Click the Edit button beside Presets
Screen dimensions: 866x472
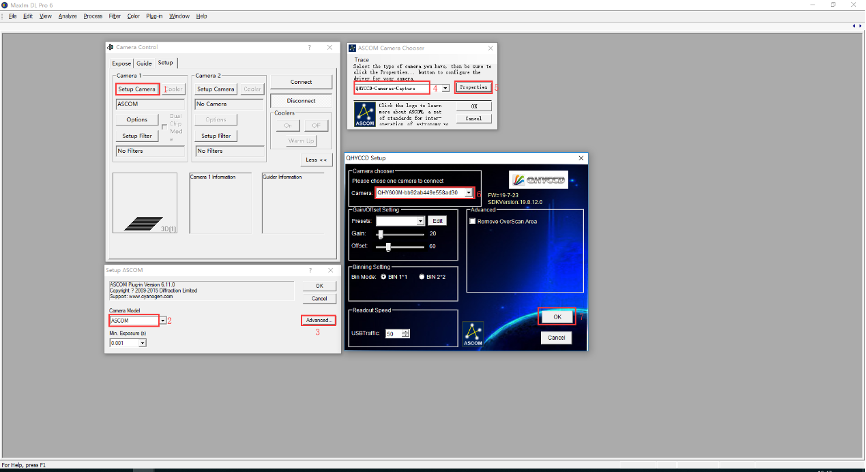[x=437, y=221]
